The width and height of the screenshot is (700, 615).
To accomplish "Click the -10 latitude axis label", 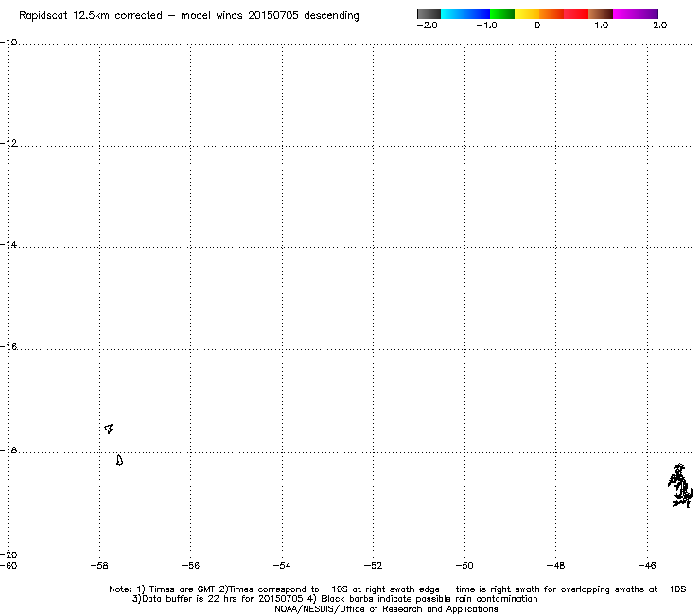I will click(9, 43).
